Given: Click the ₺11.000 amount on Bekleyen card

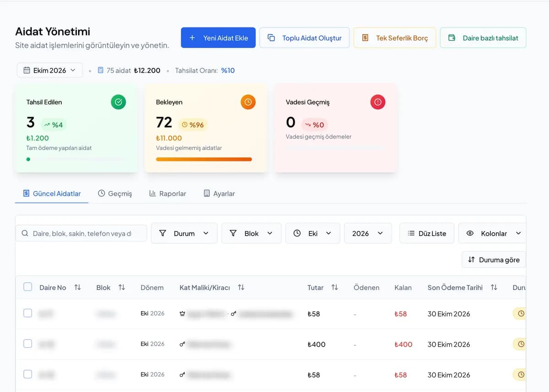Looking at the screenshot, I should (x=169, y=138).
